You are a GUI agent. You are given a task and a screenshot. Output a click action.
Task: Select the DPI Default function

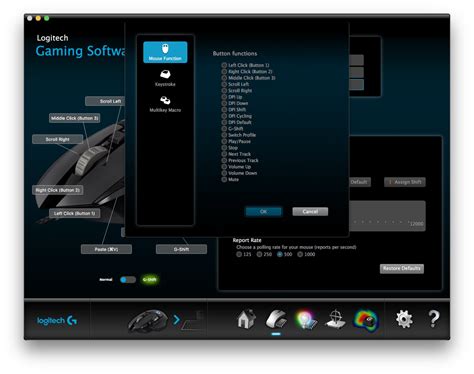[x=224, y=122]
